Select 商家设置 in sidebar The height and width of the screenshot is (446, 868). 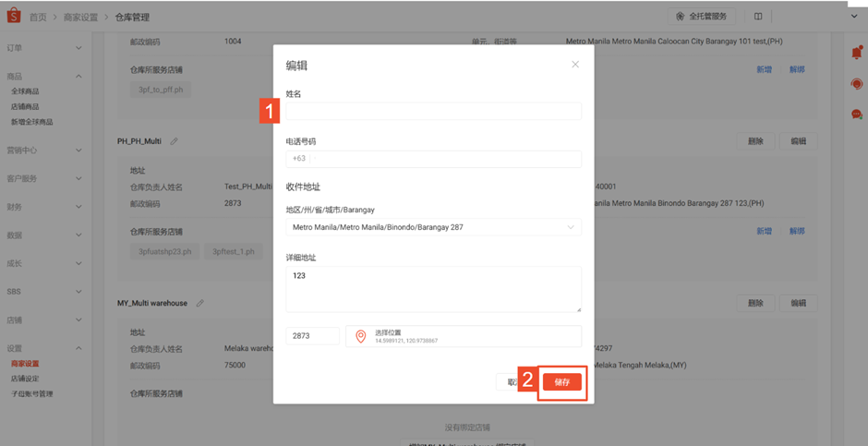point(25,364)
